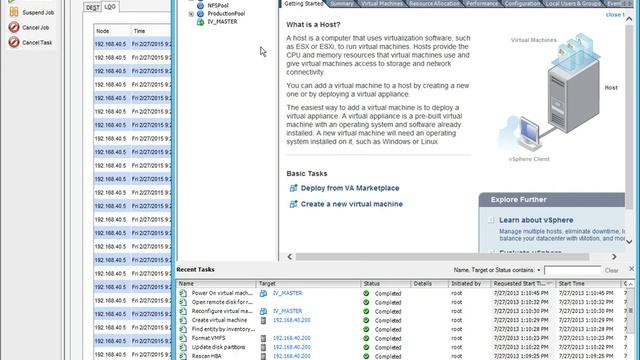Click the Create a new virtual machine link
This screenshot has width=640, height=360.
[x=351, y=204]
